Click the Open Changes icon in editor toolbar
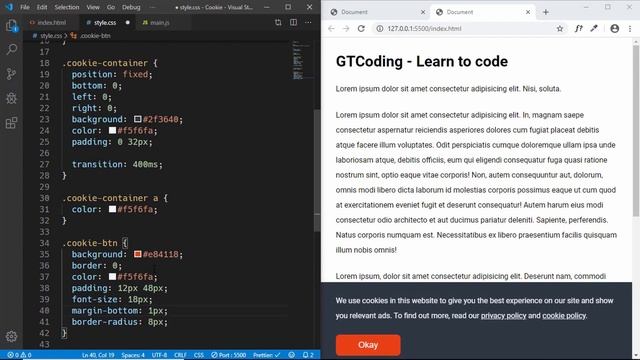Viewport: 640px width, 360px height. 278,22
